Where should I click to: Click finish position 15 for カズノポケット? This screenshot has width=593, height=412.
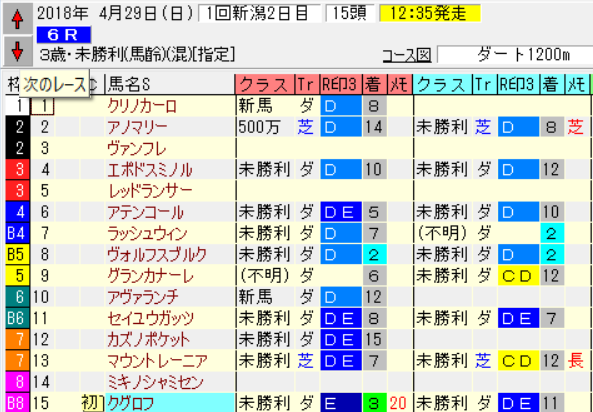click(374, 339)
